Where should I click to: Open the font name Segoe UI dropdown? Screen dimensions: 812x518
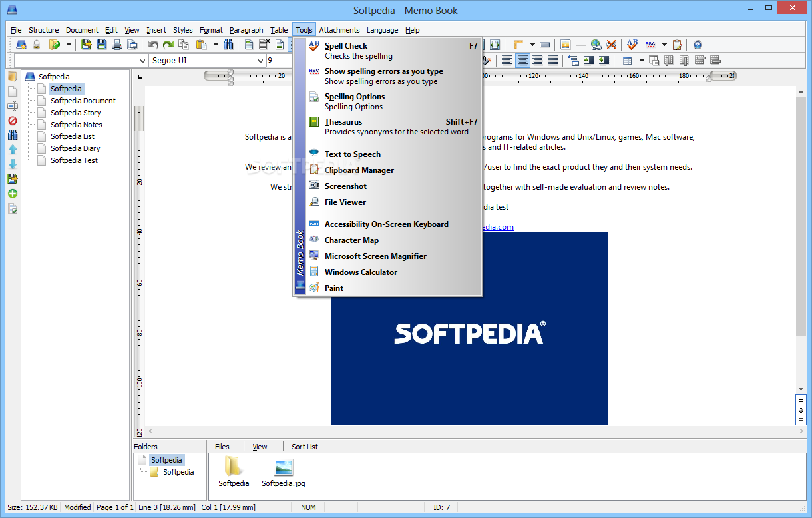point(259,61)
